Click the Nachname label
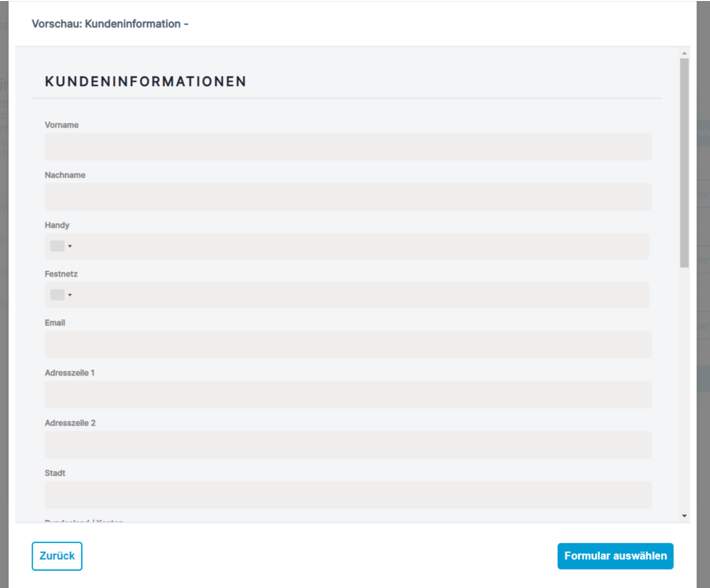Viewport: 710px width, 588px height. tap(65, 175)
